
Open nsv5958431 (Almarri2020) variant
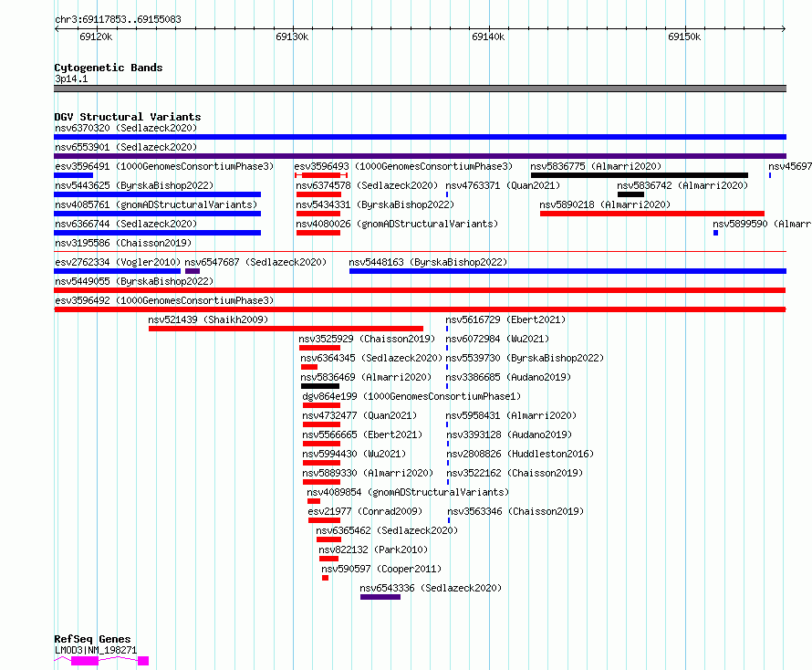pyautogui.click(x=511, y=415)
